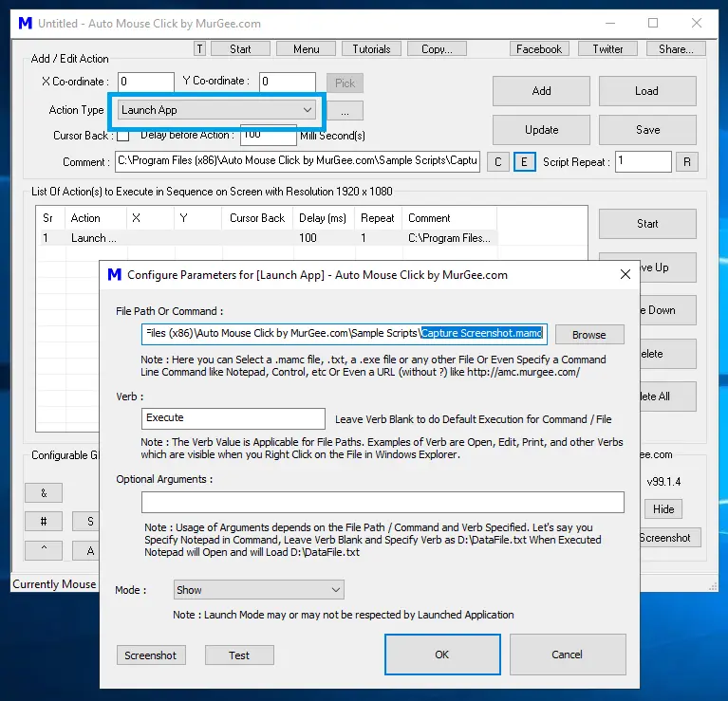This screenshot has height=701, width=728.
Task: Open the Menu button
Action: (306, 48)
